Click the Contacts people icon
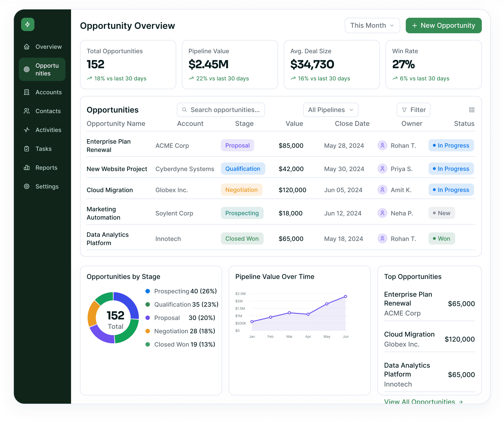This screenshot has height=422, width=504. pyautogui.click(x=27, y=111)
